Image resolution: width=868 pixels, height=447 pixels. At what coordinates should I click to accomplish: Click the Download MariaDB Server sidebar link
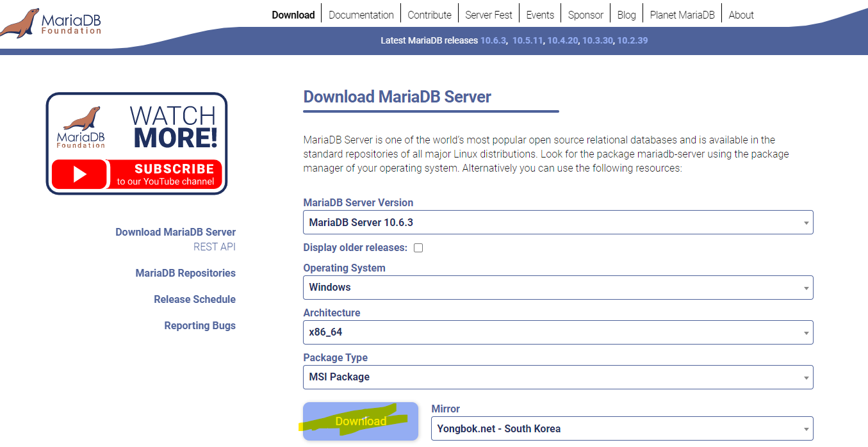176,232
